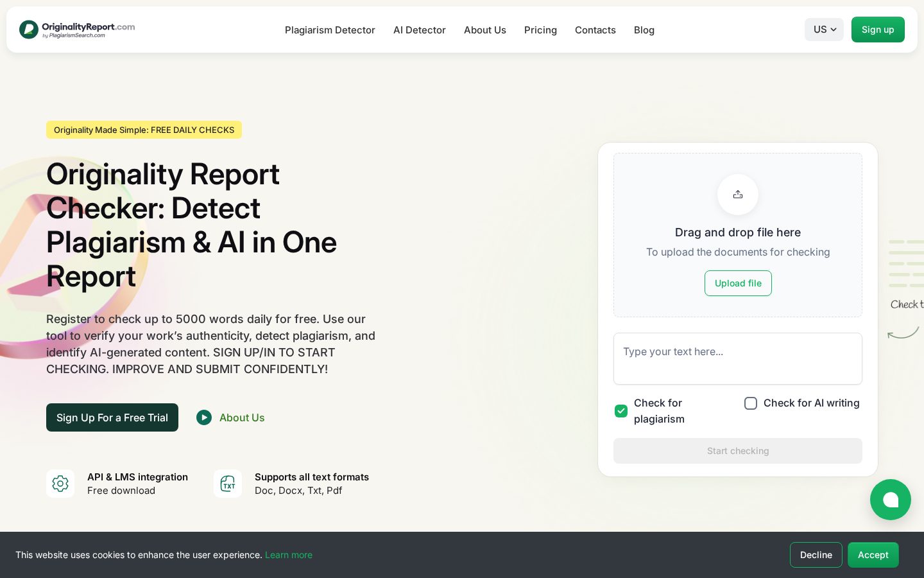Go to AI Detector in the navigation
Image resolution: width=924 pixels, height=578 pixels.
click(420, 30)
